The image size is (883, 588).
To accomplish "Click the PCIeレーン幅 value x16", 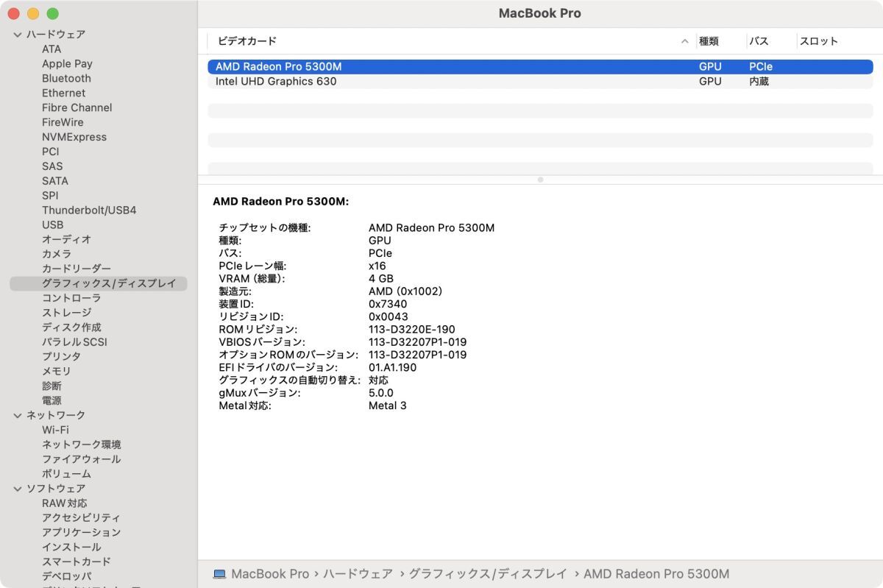I will click(377, 266).
